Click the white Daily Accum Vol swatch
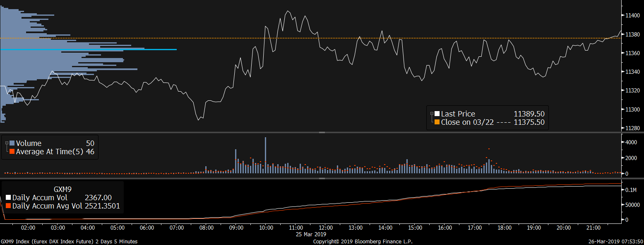 (9, 198)
